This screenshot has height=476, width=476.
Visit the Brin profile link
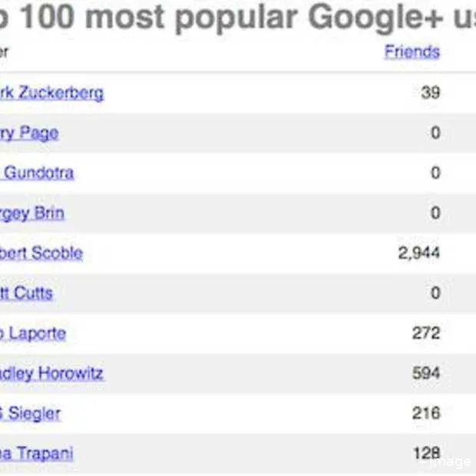coord(32,213)
